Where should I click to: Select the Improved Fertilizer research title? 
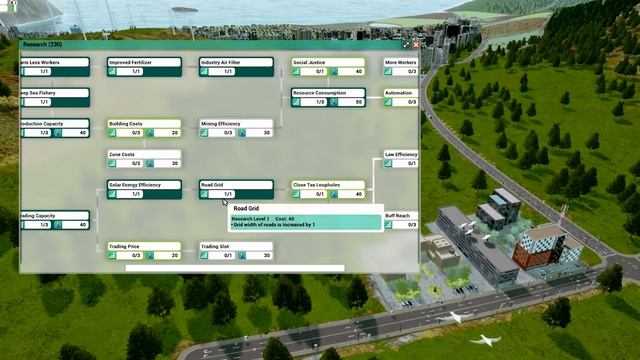click(x=130, y=62)
